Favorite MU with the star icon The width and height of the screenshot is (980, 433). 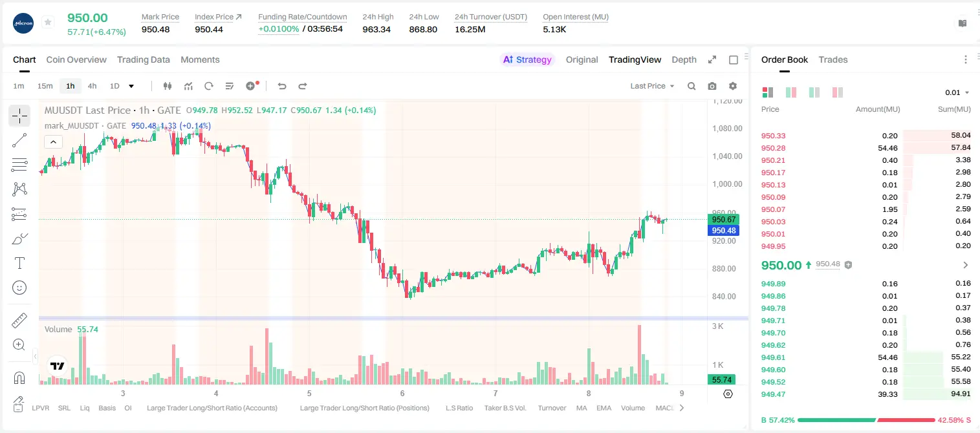click(x=48, y=23)
